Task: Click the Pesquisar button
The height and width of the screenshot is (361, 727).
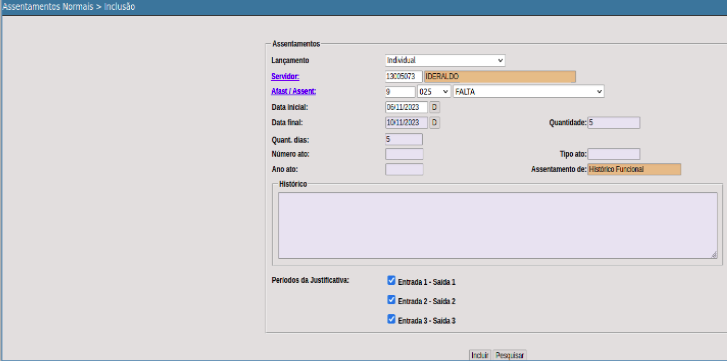Action: tap(510, 355)
